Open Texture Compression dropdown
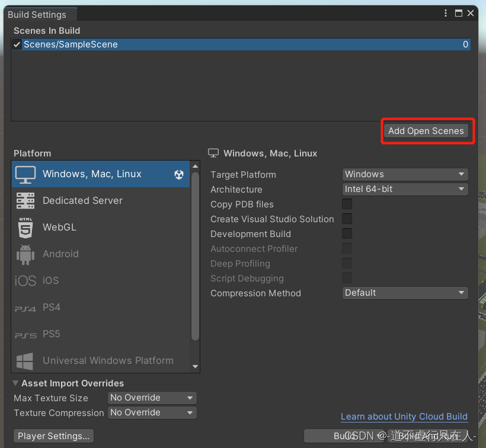 [x=152, y=412]
